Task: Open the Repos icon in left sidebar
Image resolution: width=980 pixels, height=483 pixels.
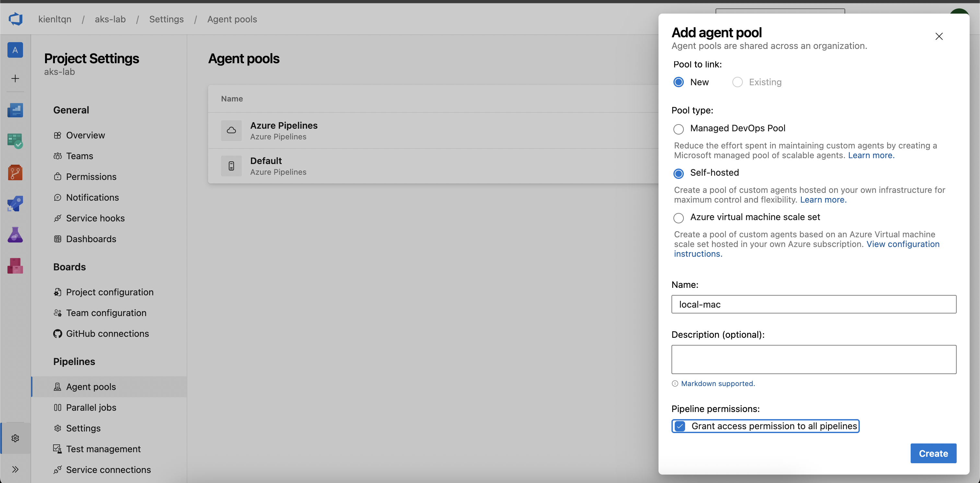Action: click(x=15, y=172)
